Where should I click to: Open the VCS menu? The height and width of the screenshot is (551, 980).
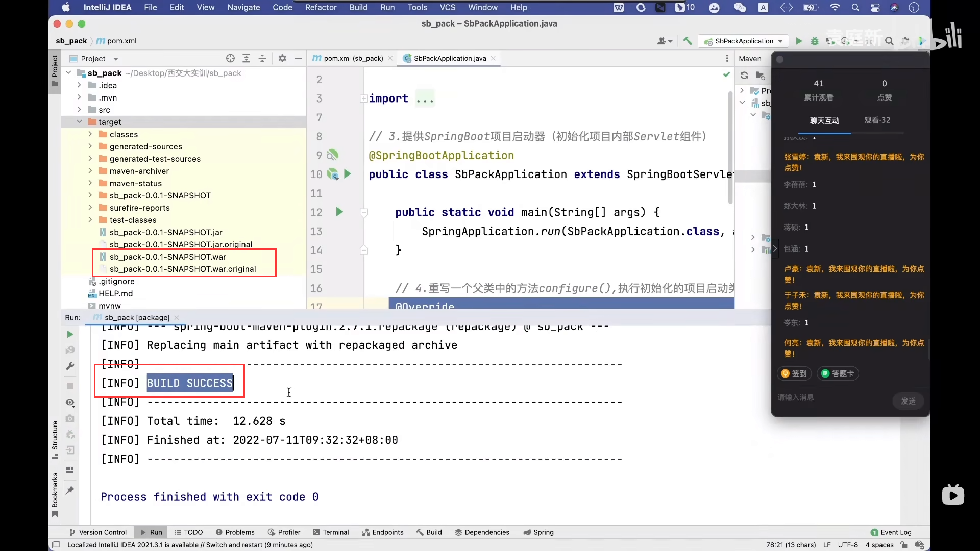tap(448, 7)
